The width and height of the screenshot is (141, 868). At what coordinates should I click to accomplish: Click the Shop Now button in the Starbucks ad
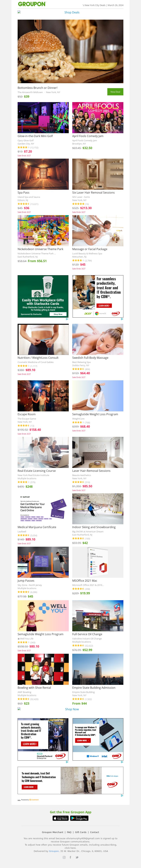58,314
